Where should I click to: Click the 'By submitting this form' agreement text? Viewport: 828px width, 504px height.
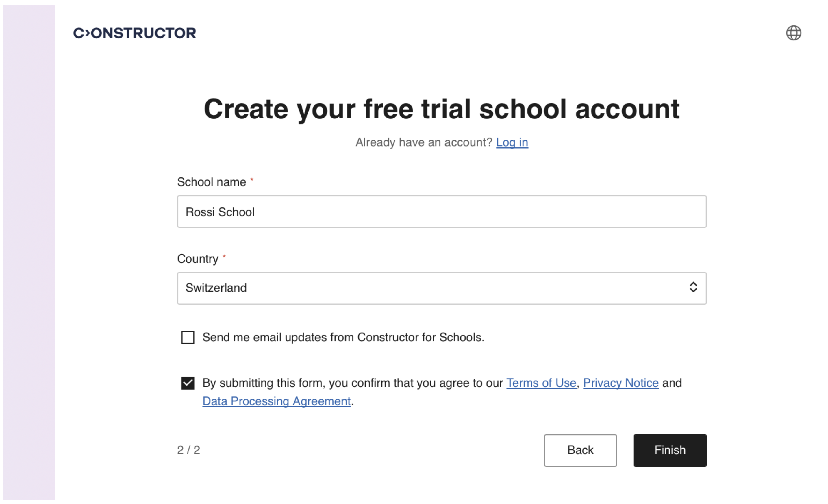pos(353,383)
